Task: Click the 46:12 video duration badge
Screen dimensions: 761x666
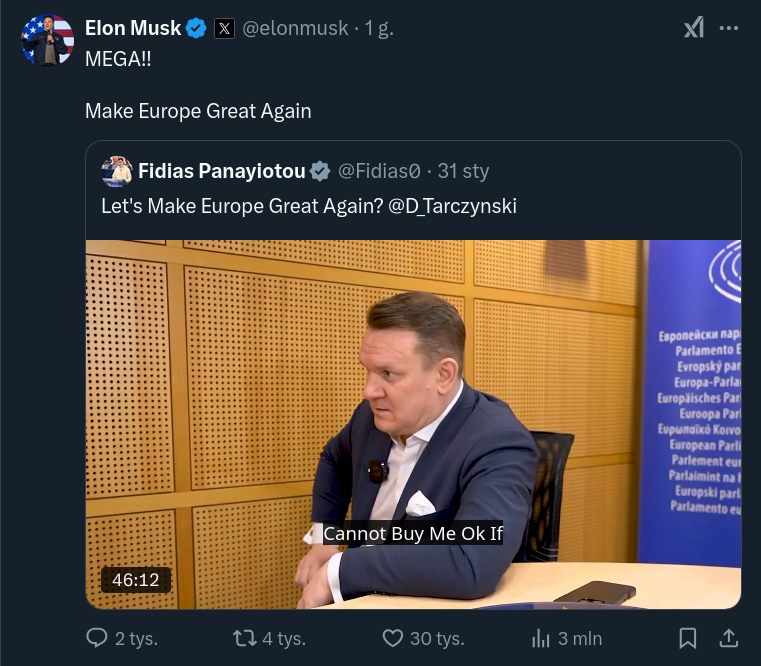Action: [136, 580]
